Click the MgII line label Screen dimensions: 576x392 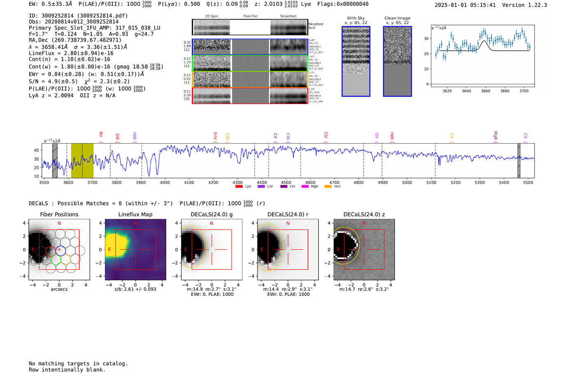click(495, 136)
